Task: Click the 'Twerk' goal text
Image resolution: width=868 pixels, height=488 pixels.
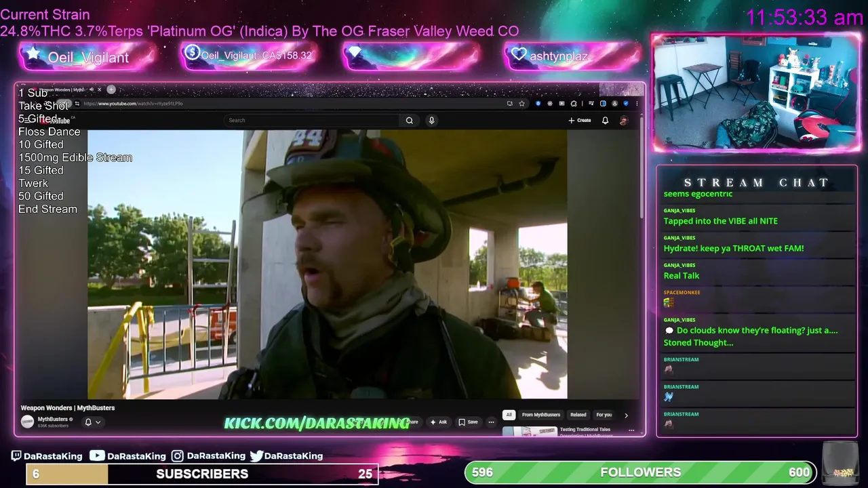Action: (x=33, y=183)
